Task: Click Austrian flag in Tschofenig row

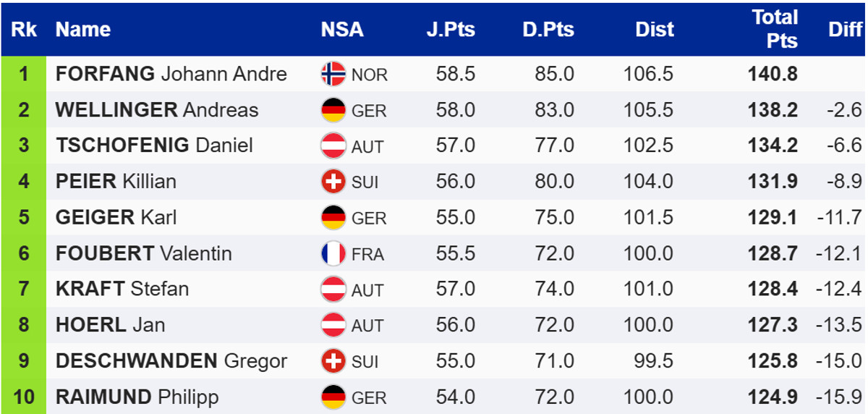Action: (x=333, y=145)
